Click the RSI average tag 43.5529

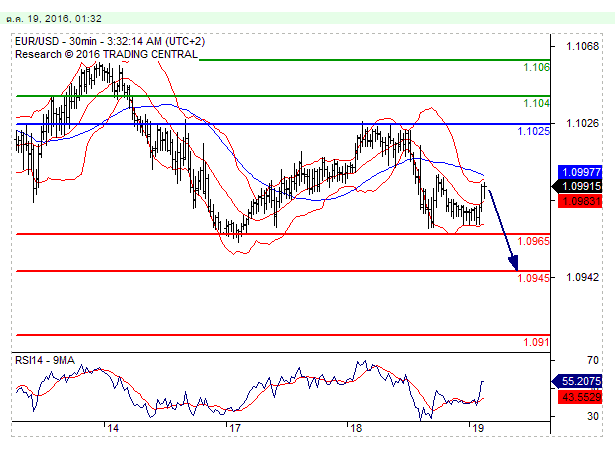coord(580,397)
